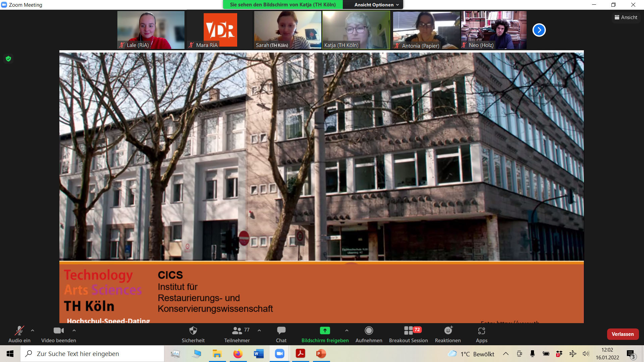644x362 pixels.
Task: Select Neo (Holz) video thumbnail
Action: [x=494, y=30]
